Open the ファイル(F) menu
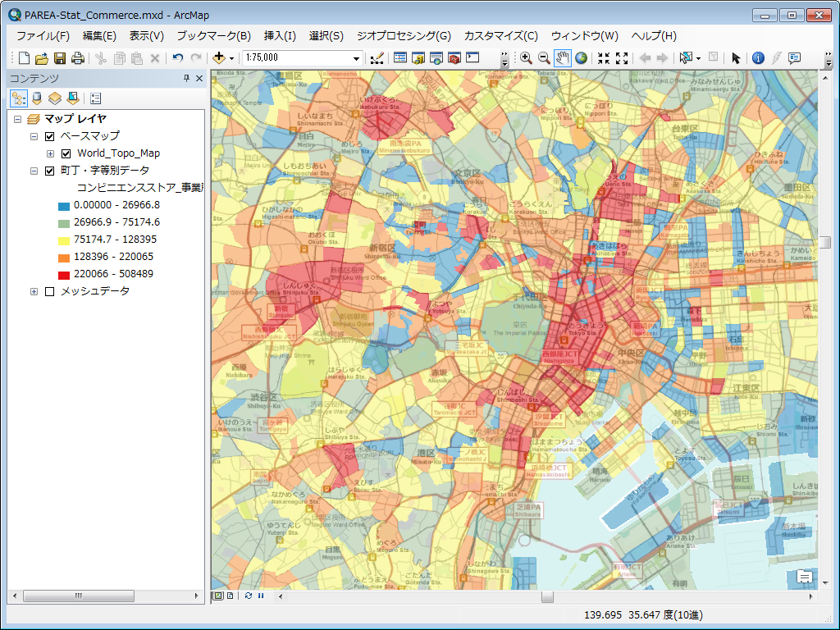The width and height of the screenshot is (840, 630). [43, 36]
